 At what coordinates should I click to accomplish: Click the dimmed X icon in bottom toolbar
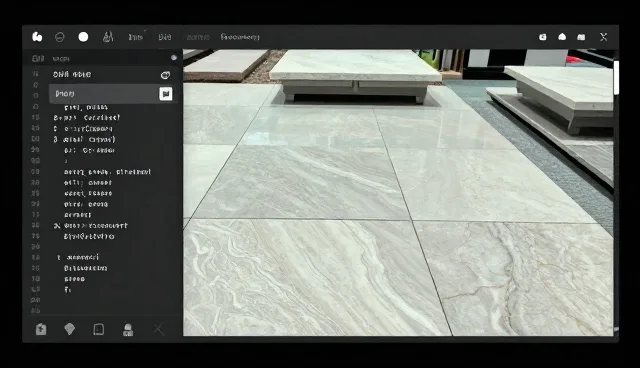pos(158,329)
